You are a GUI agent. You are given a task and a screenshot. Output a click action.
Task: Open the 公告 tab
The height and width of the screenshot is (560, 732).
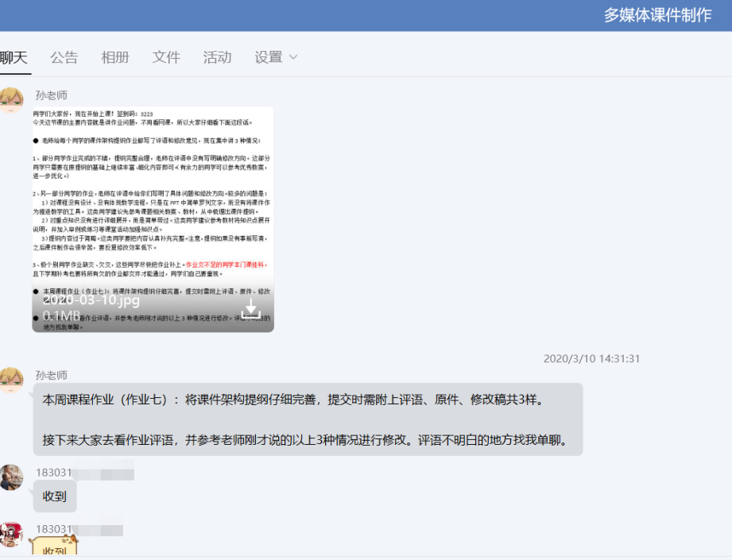tap(64, 57)
